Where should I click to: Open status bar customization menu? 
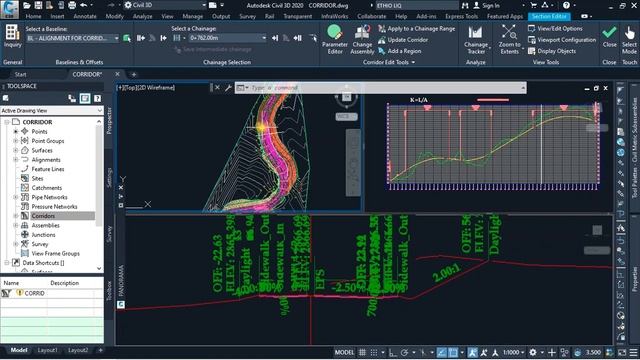click(x=633, y=352)
